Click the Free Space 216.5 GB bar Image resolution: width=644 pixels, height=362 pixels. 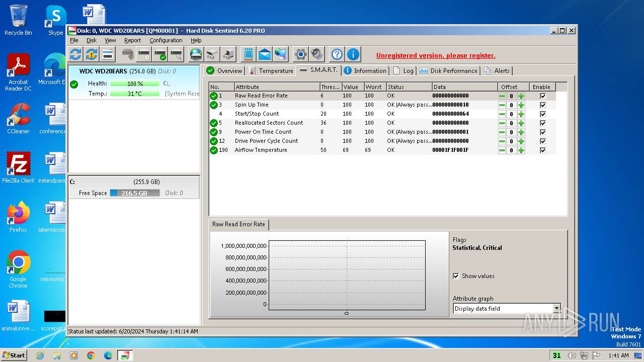135,193
